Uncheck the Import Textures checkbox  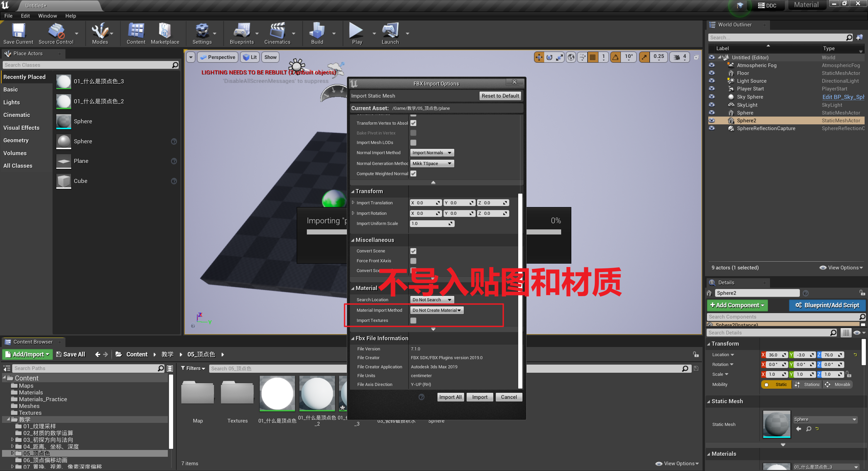(x=413, y=320)
